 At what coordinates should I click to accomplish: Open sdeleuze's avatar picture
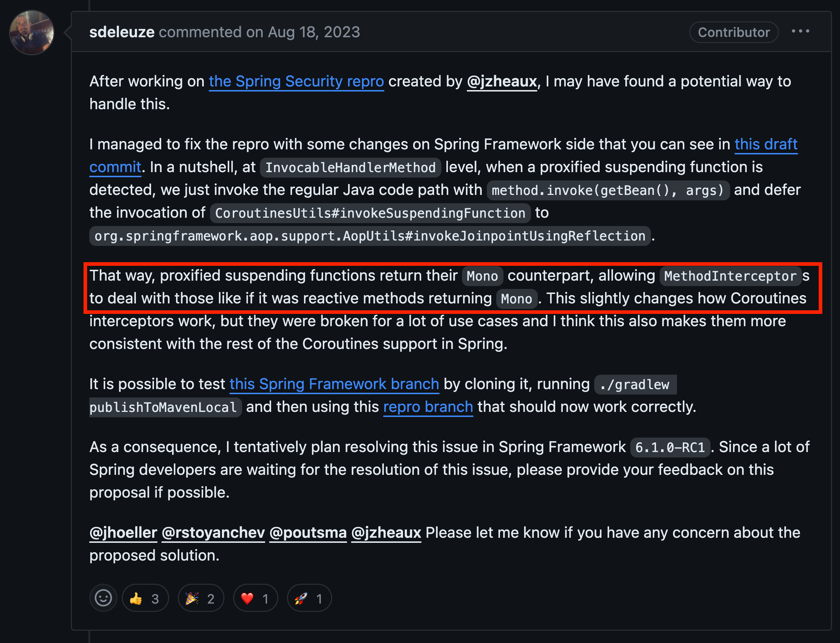(x=32, y=33)
